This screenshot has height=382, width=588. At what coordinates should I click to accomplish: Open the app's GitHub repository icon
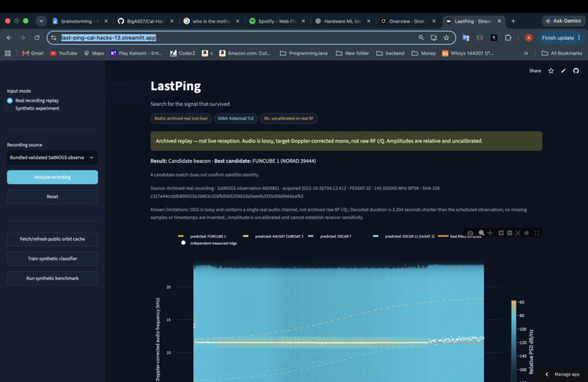pos(576,71)
